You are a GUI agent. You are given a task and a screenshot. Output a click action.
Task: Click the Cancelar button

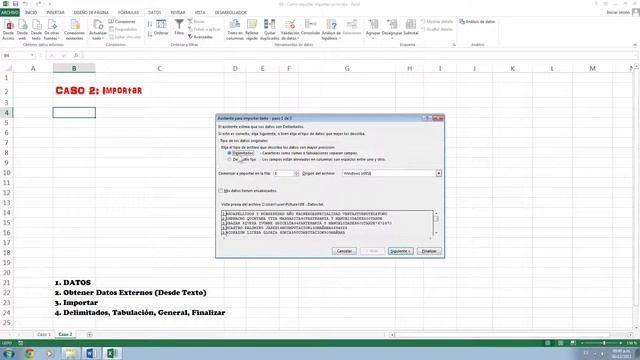344,251
